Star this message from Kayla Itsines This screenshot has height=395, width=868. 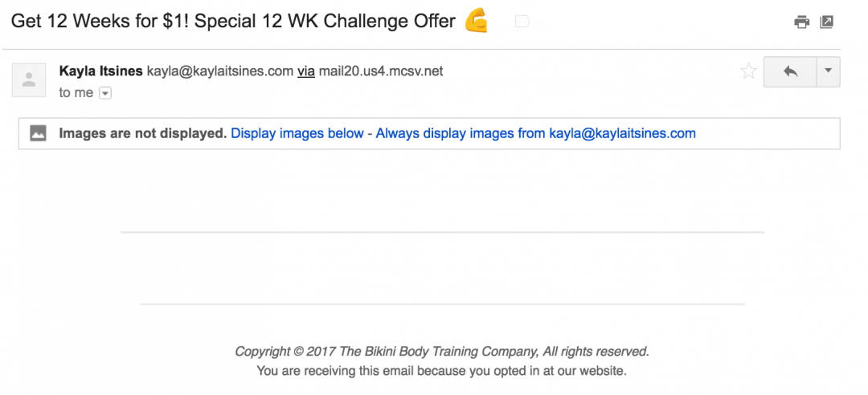click(748, 71)
